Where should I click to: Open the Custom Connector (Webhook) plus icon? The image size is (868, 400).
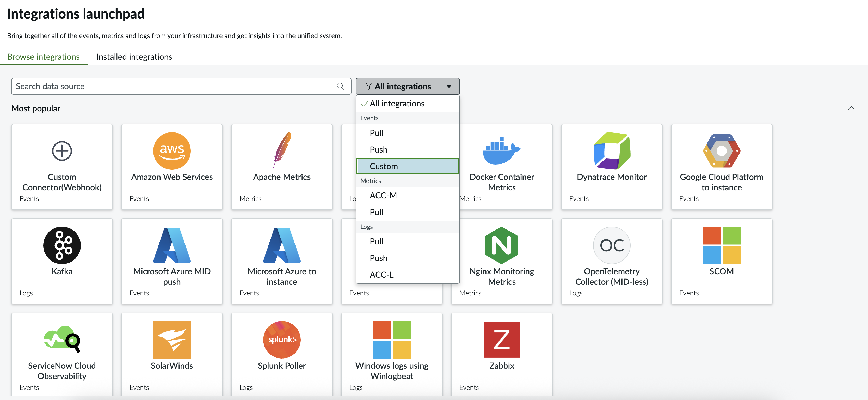point(62,151)
